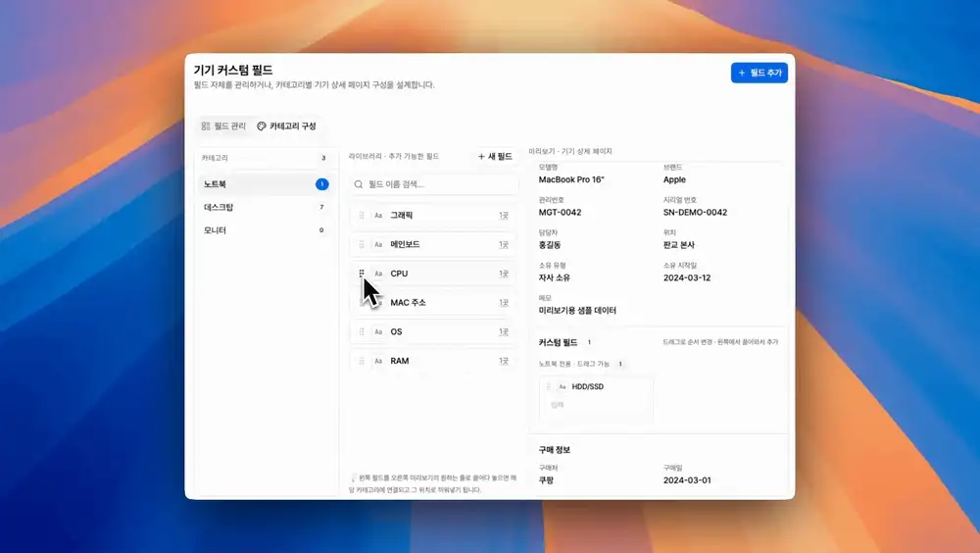The width and height of the screenshot is (980, 553).
Task: Click the drag handle on the HDD/SSD card
Action: [549, 386]
